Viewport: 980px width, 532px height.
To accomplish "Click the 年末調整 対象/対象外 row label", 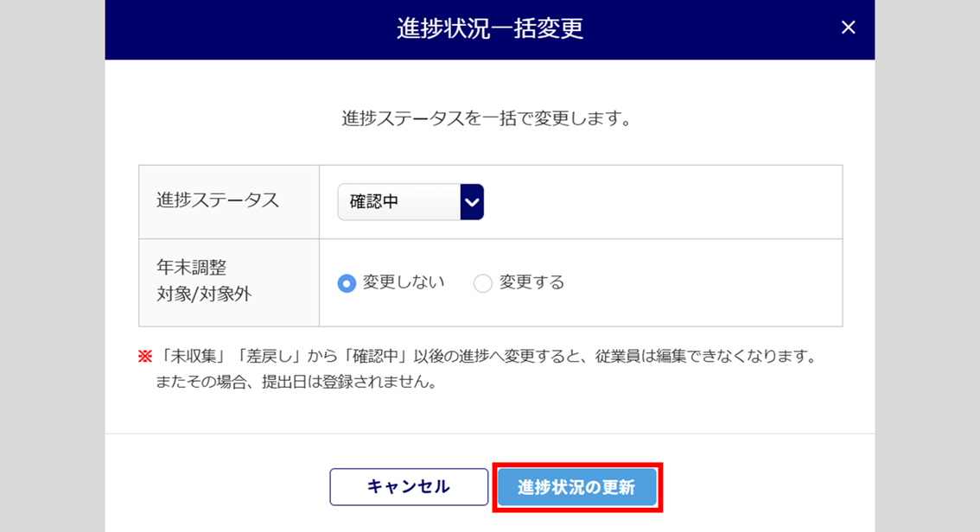I will (204, 281).
